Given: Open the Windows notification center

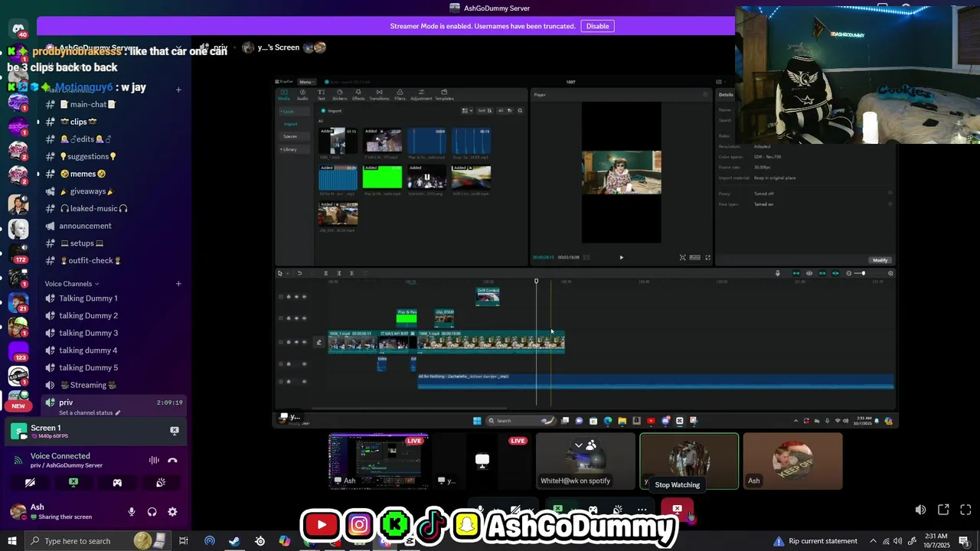Looking at the screenshot, I should pyautogui.click(x=964, y=541).
